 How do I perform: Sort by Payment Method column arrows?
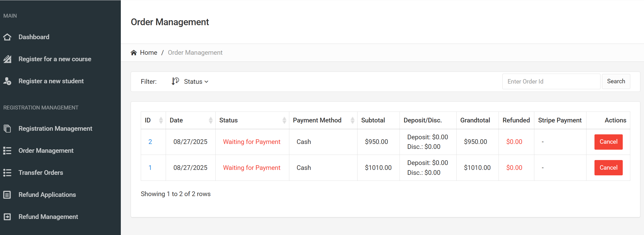pos(352,120)
